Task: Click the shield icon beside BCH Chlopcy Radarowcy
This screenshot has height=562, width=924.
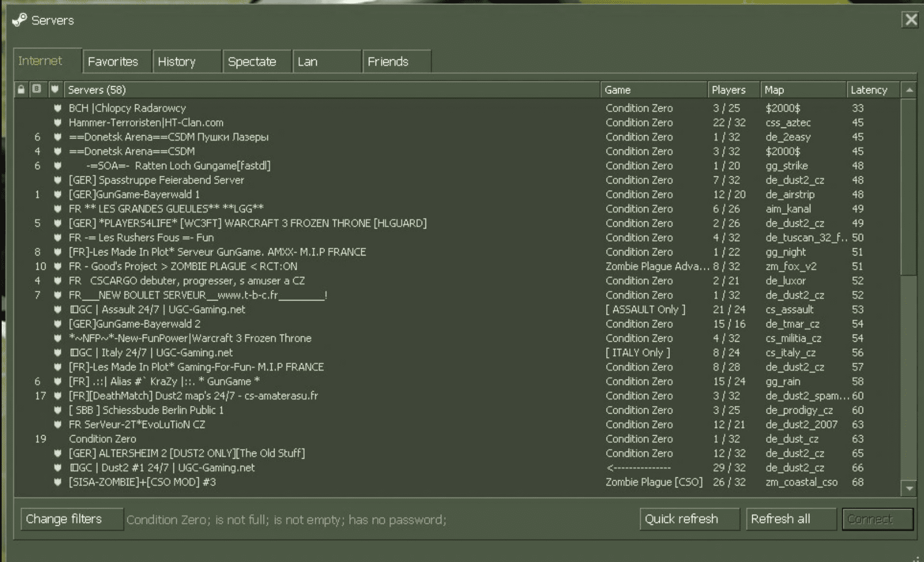Action: 58,108
